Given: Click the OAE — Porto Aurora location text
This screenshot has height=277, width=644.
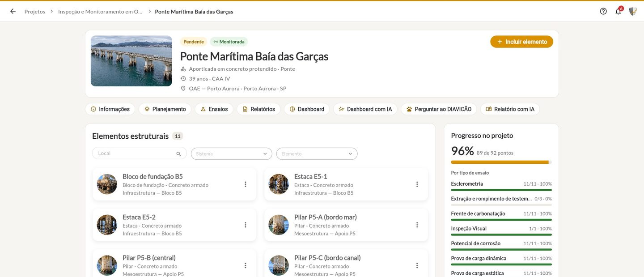Looking at the screenshot, I should click(x=237, y=88).
